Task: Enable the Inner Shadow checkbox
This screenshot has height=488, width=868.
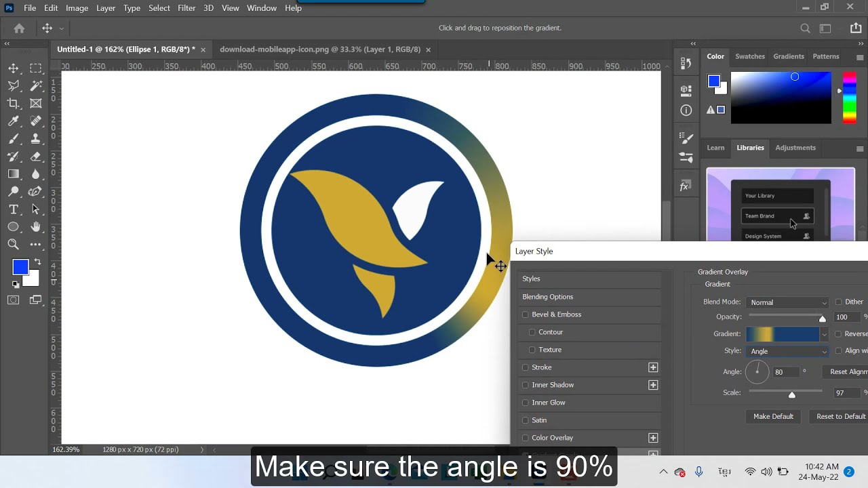Action: click(x=525, y=385)
